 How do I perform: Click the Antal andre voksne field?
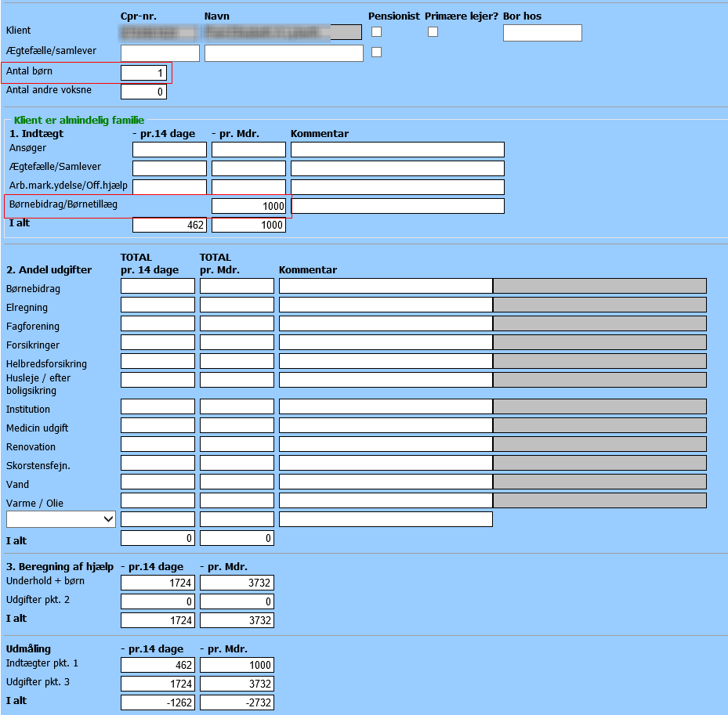tap(143, 92)
